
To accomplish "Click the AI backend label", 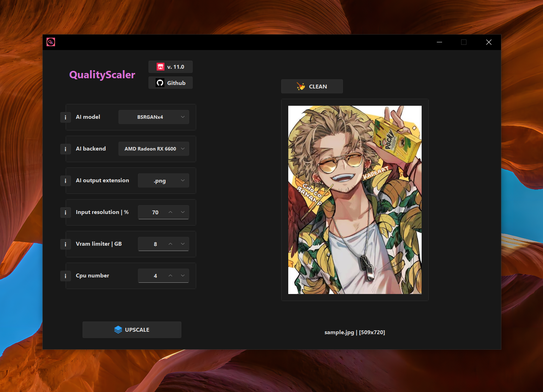I will [x=91, y=149].
